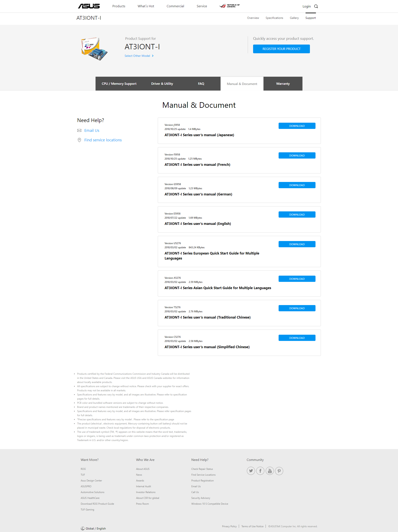Image resolution: width=398 pixels, height=532 pixels.
Task: Click the Login link
Action: [307, 6]
